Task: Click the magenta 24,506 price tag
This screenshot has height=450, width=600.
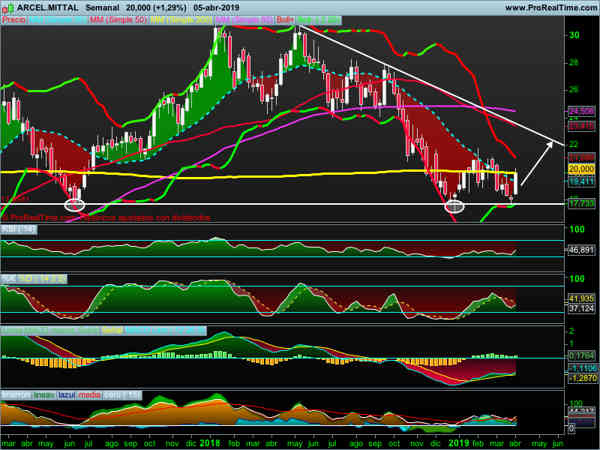Action: 581,111
